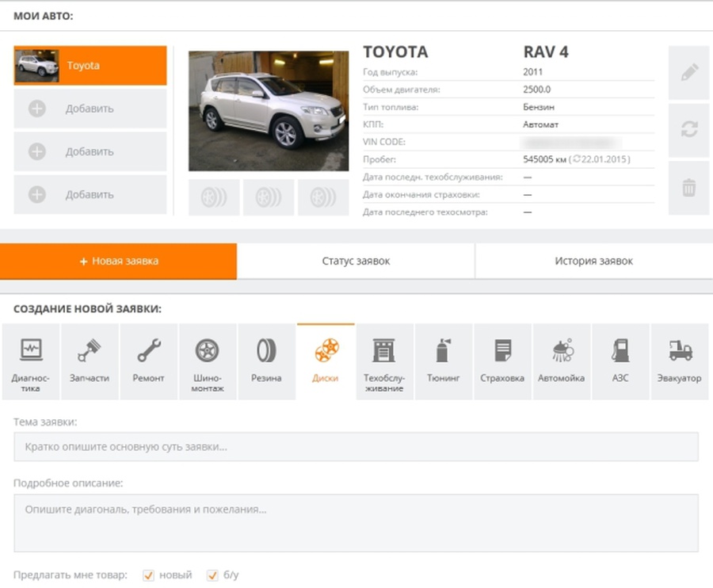Screen dimensions: 713x588
Task: Open the Ремонт wrench category
Action: pos(148,361)
